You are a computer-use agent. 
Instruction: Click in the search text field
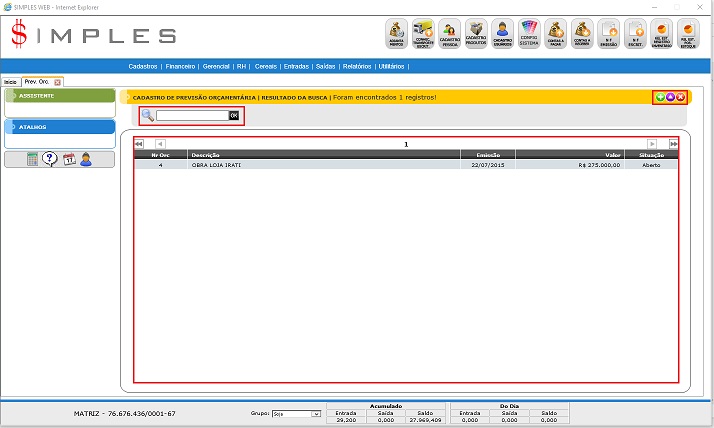tap(192, 116)
